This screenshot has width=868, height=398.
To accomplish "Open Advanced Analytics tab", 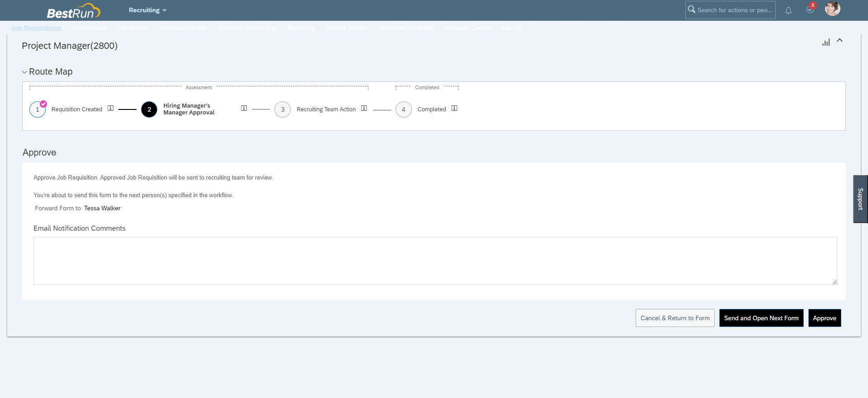I will click(406, 28).
